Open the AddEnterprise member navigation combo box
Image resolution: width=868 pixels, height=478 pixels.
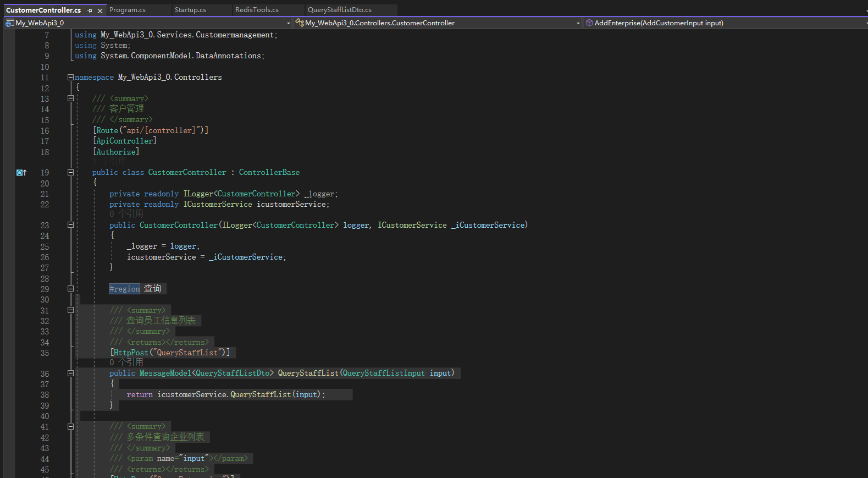(x=726, y=23)
